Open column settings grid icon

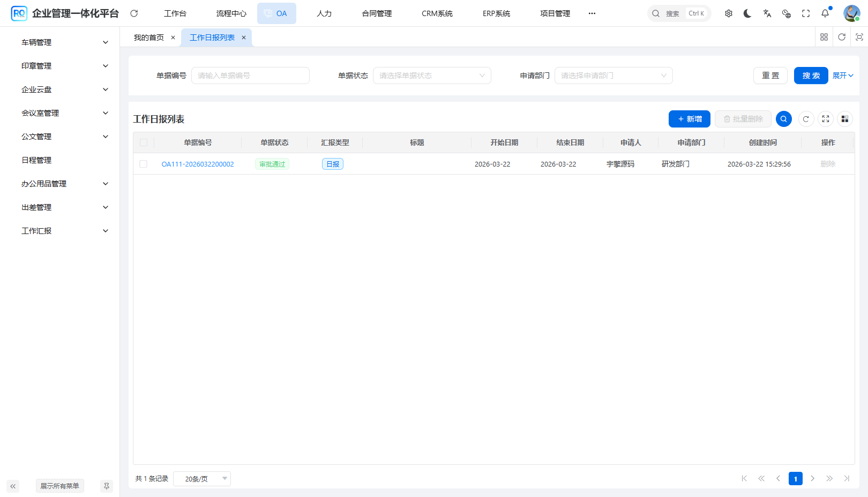point(844,119)
